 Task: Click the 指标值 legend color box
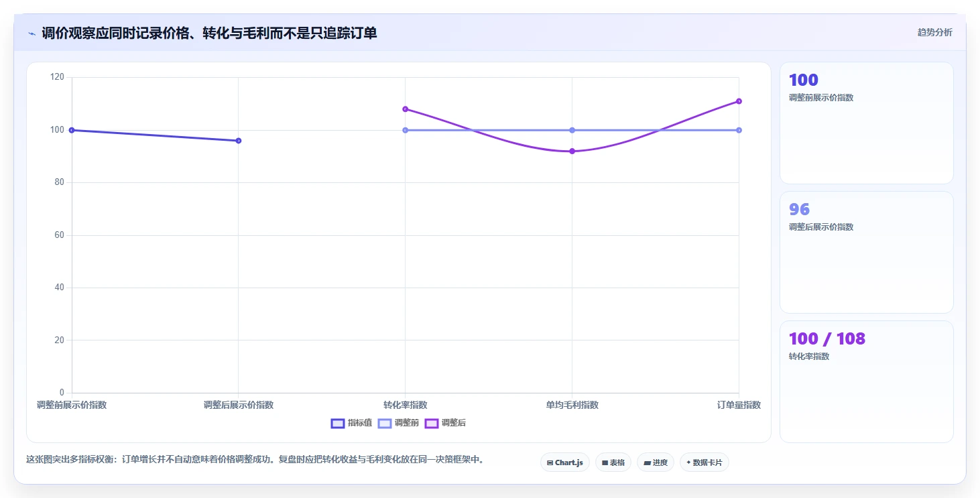(338, 423)
